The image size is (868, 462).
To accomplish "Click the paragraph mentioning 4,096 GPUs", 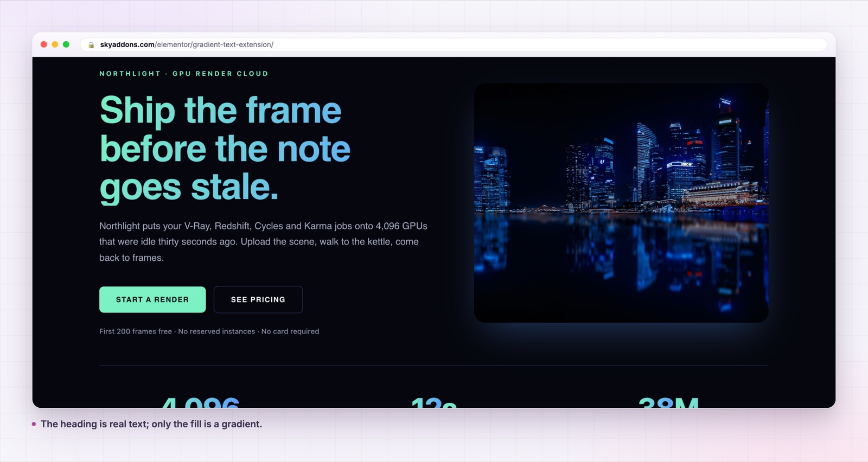I will 263,242.
